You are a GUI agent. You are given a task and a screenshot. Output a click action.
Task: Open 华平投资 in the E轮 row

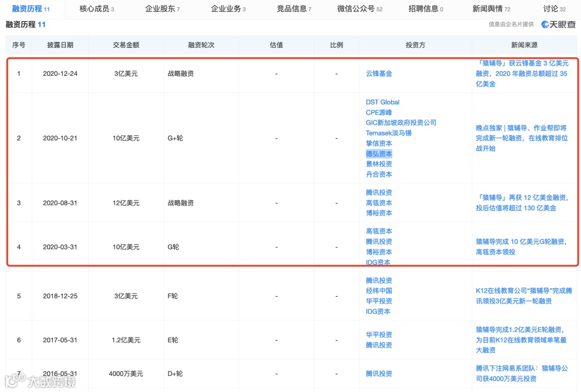pos(379,334)
